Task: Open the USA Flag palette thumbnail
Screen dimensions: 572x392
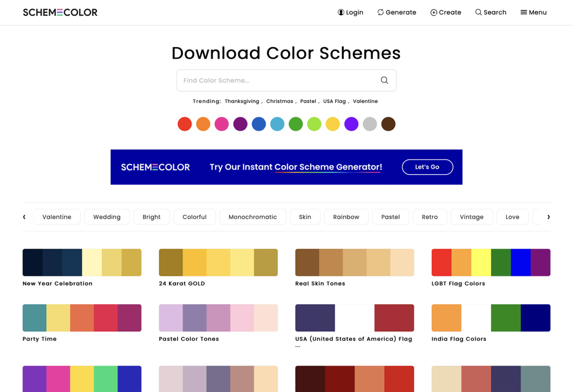Action: [355, 318]
